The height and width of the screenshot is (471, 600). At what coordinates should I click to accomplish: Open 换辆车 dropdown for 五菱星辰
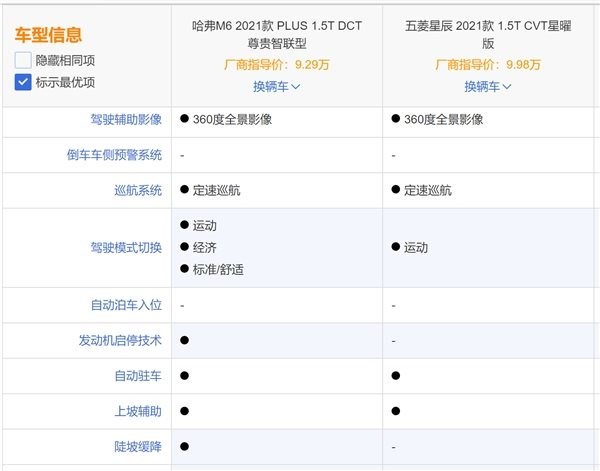pyautogui.click(x=488, y=86)
